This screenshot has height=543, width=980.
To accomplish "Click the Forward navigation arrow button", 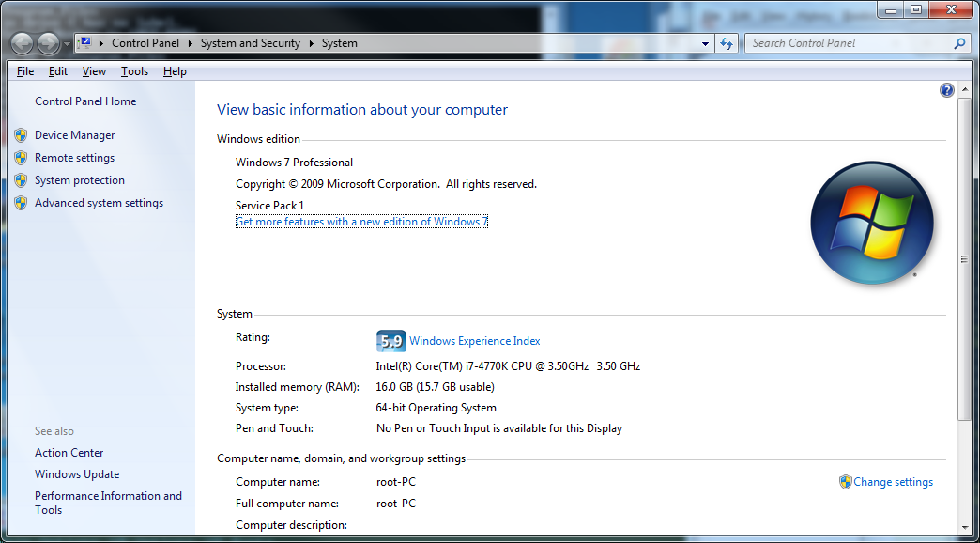I will [48, 43].
